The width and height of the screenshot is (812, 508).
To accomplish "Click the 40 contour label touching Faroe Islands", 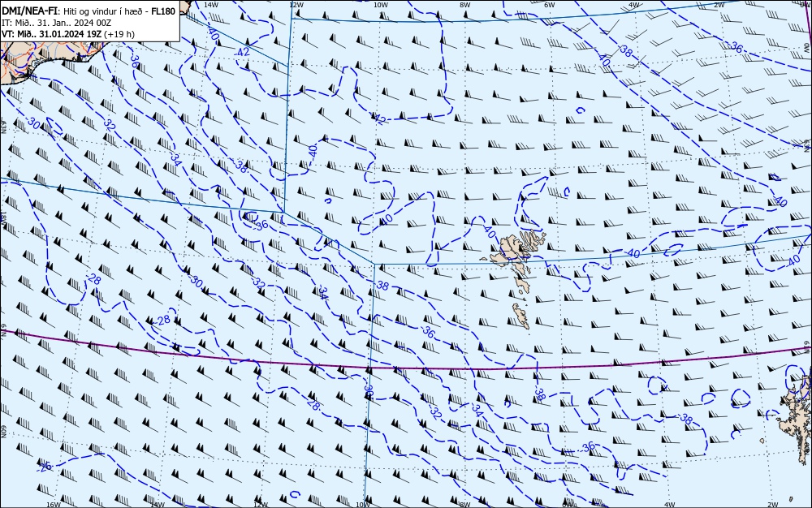I will click(x=490, y=232).
